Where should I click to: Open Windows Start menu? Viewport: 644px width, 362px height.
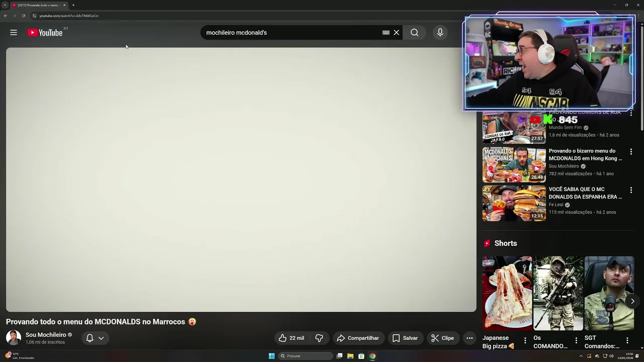pos(272,356)
